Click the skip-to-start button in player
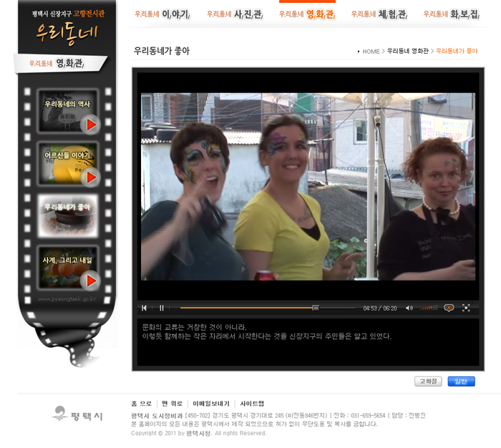Screen dimensions: 501x448 pos(144,308)
